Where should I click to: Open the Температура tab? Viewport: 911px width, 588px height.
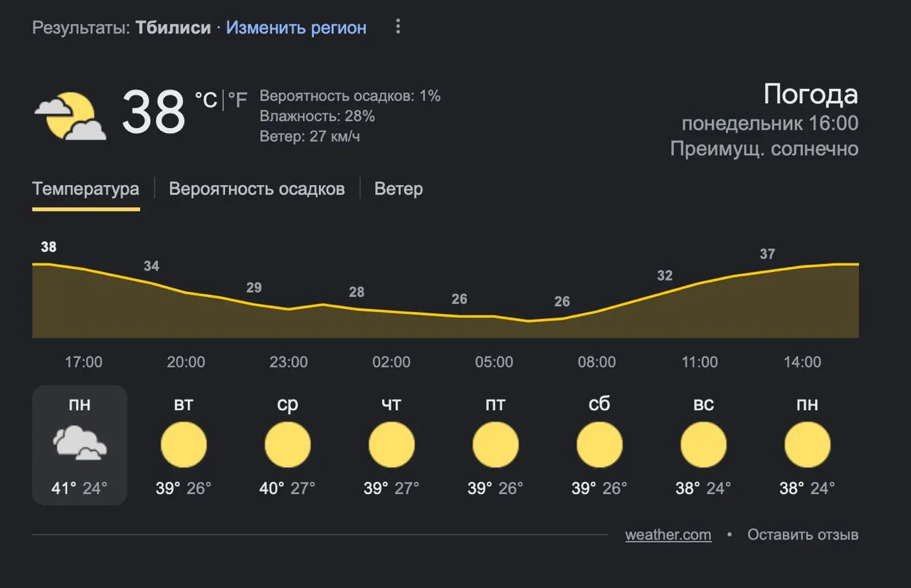coord(85,189)
